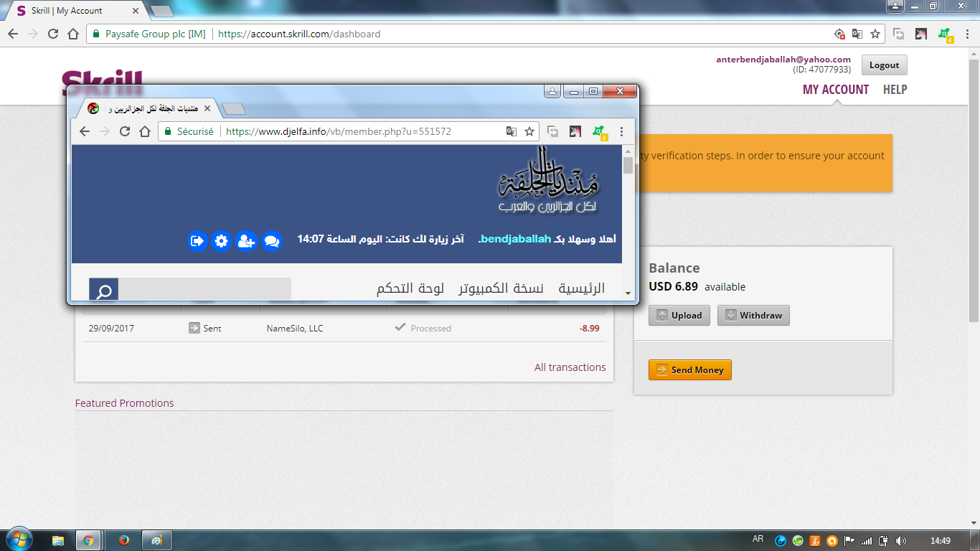Click forum search input field

pos(204,288)
